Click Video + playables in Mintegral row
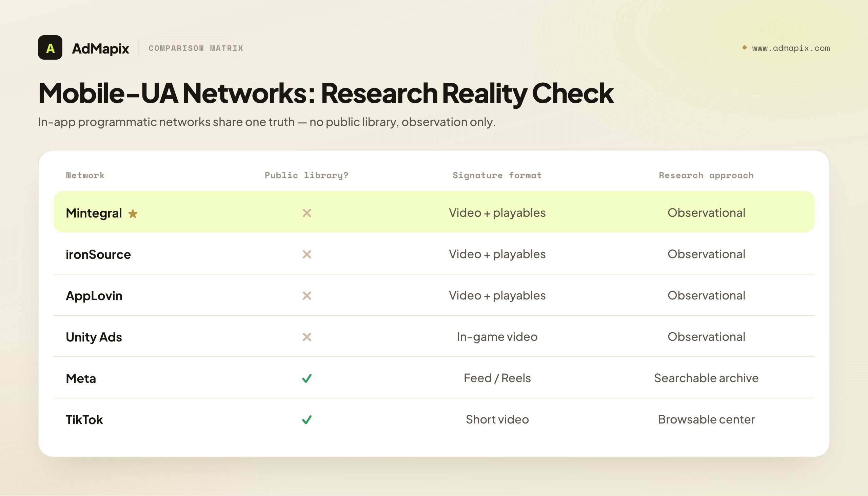Screen dimensions: 868x496 pos(497,213)
